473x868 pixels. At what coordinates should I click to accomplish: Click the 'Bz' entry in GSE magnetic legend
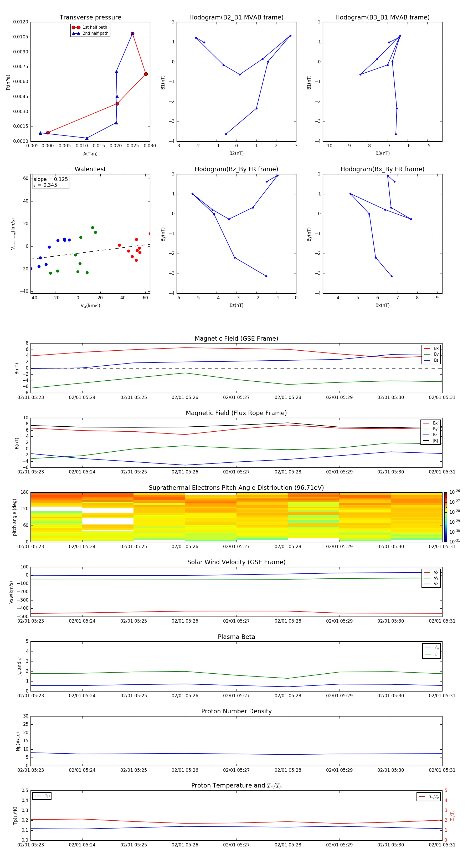point(431,360)
